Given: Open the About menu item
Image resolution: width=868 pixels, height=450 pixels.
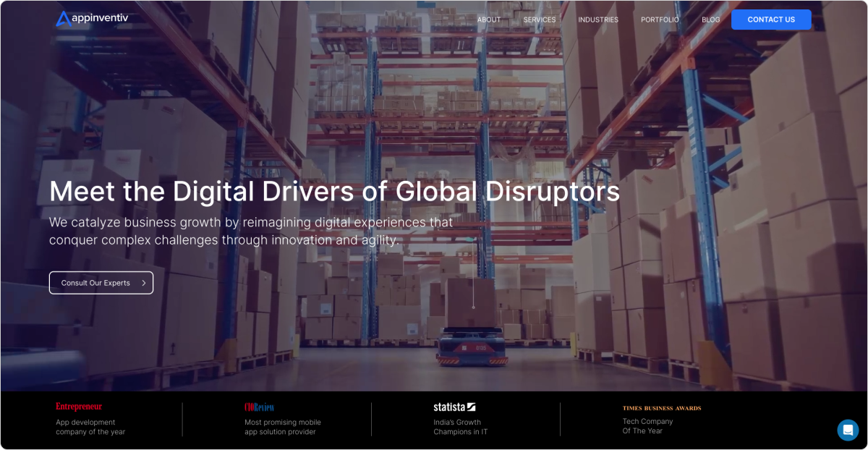Looking at the screenshot, I should tap(489, 20).
